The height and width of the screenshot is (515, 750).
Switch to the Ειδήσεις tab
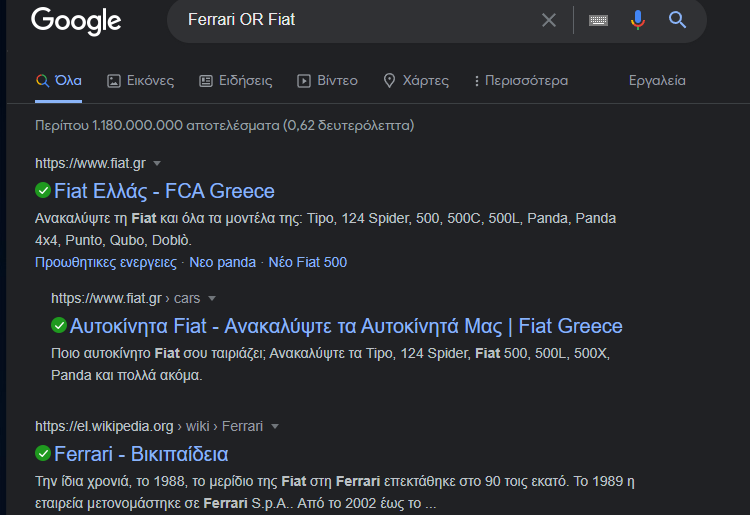pyautogui.click(x=236, y=80)
